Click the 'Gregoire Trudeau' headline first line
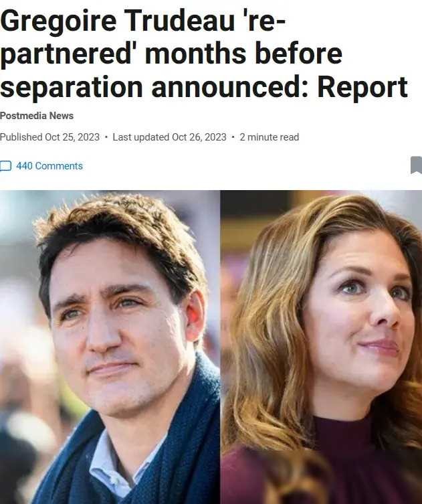422x504 pixels. coord(142,20)
